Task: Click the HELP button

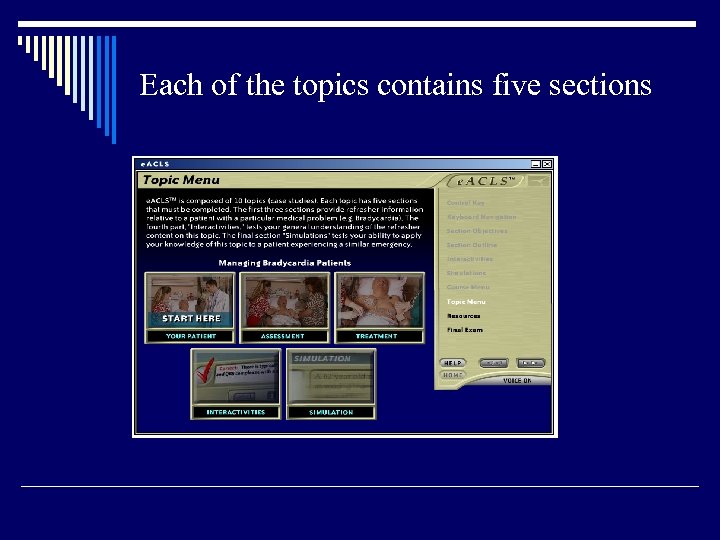Action: [x=453, y=363]
